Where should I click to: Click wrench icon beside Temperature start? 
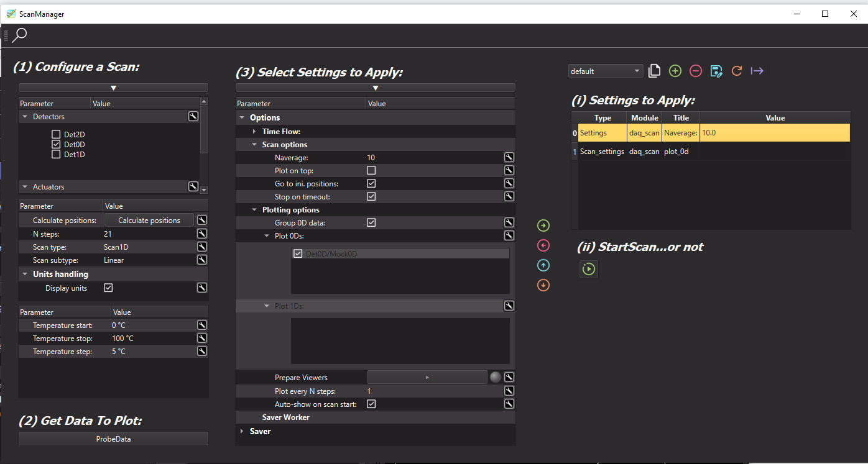[202, 325]
